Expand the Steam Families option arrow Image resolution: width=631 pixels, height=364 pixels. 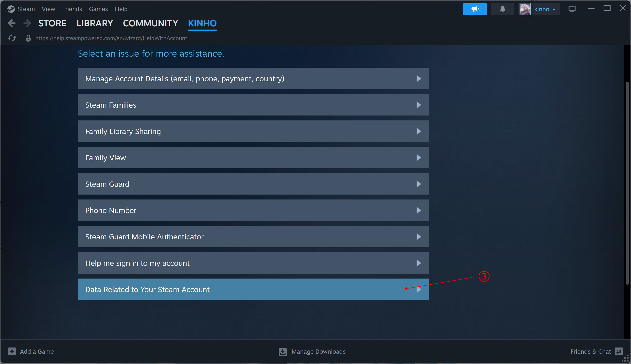(x=419, y=105)
